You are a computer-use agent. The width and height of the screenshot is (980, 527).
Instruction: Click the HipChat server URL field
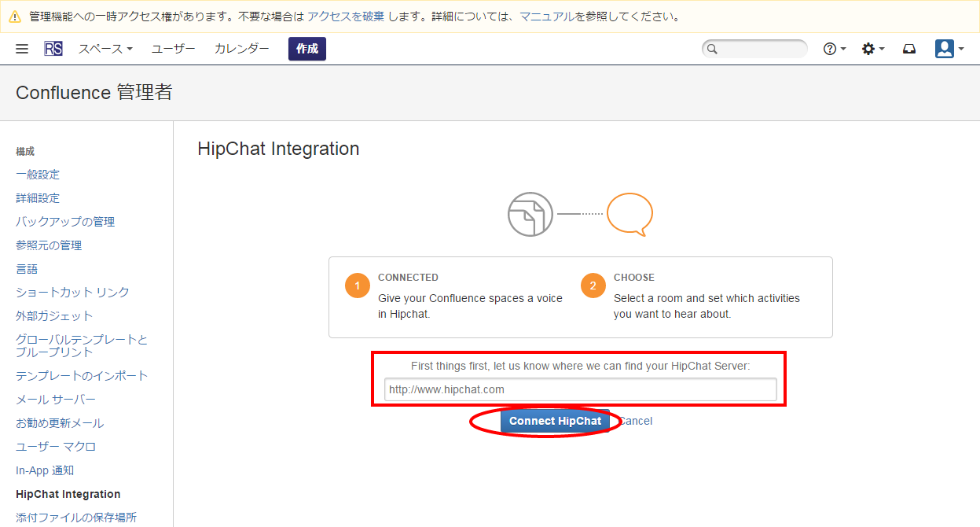(x=580, y=389)
